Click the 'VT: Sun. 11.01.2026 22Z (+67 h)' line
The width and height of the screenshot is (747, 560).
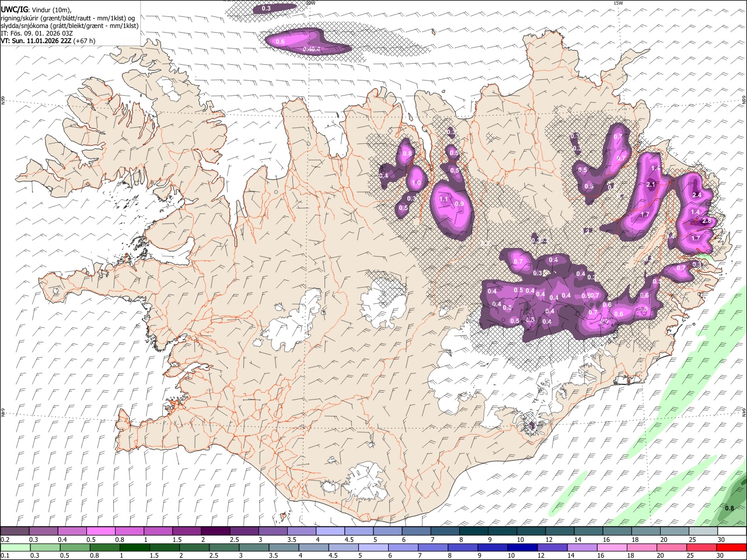click(48, 41)
